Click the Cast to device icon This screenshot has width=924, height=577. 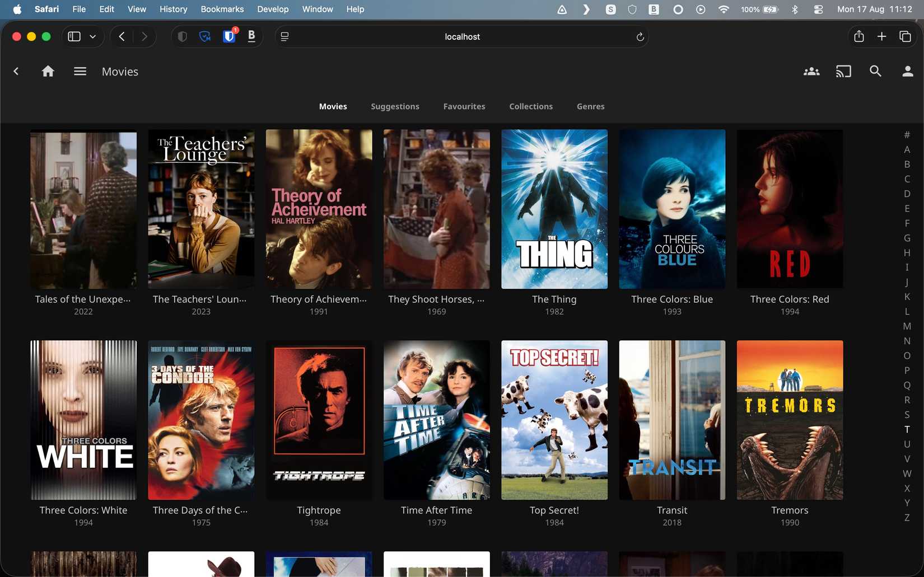[843, 71]
